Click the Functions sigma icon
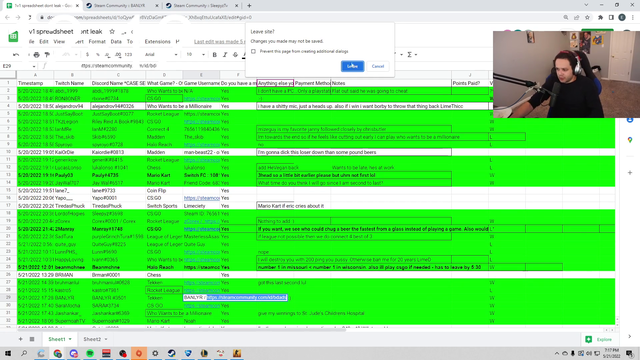The height and width of the screenshot is (360, 640). (x=409, y=54)
